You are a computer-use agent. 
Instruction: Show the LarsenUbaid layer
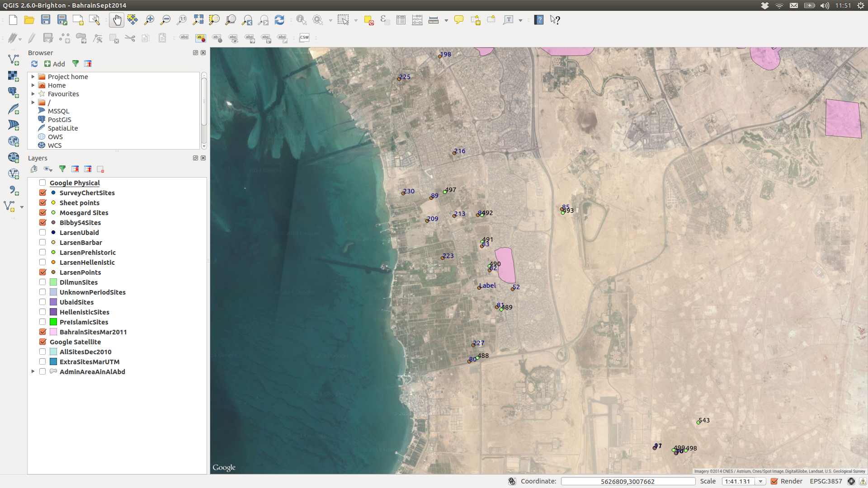point(42,232)
